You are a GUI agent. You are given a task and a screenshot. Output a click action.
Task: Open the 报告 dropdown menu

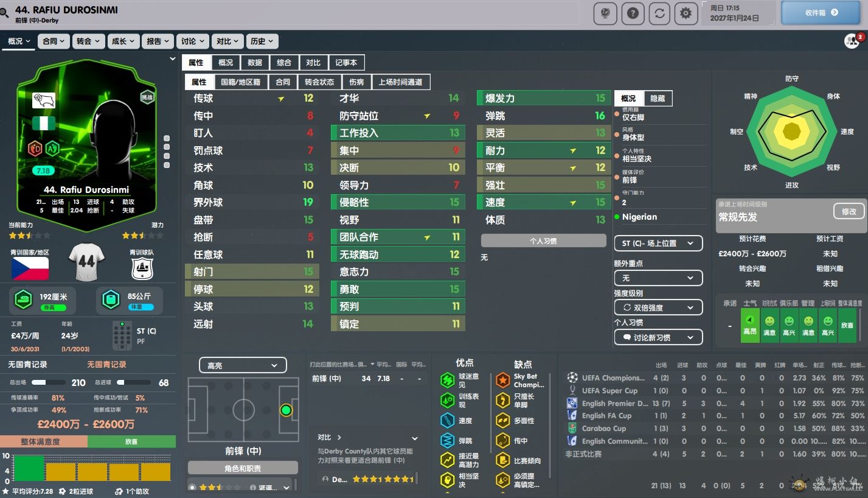coord(158,41)
